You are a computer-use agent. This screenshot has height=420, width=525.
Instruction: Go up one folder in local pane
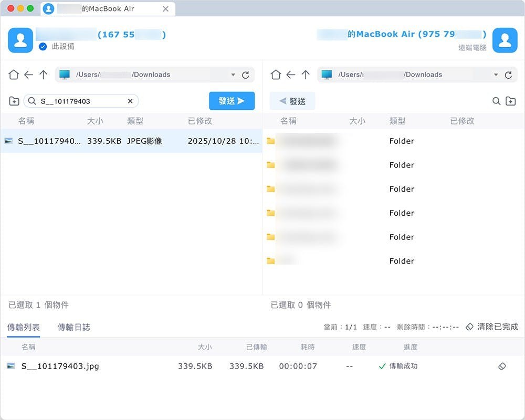(x=43, y=75)
